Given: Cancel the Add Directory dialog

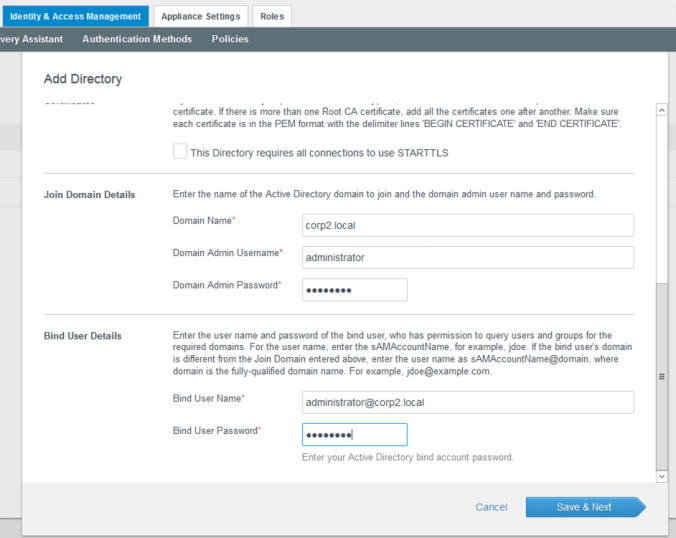Looking at the screenshot, I should (x=491, y=507).
